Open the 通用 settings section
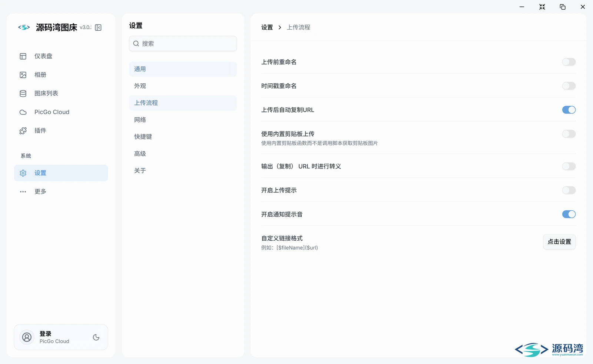593x364 pixels. coord(183,69)
